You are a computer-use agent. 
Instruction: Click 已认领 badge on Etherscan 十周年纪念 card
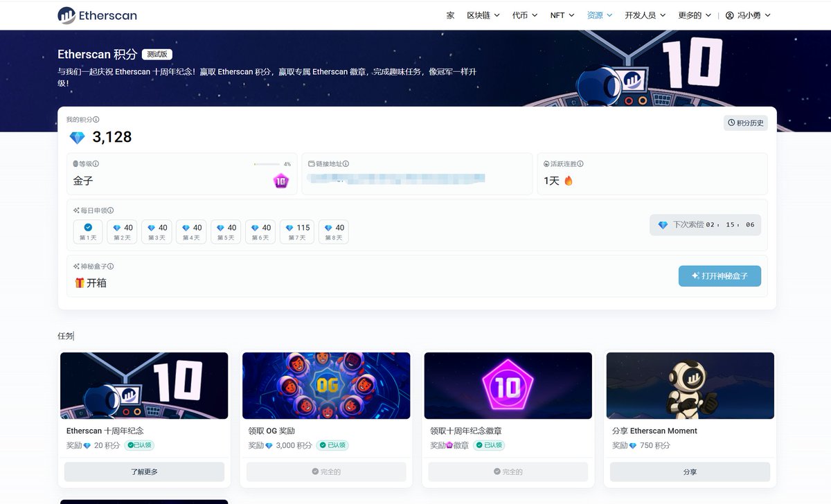tap(139, 446)
